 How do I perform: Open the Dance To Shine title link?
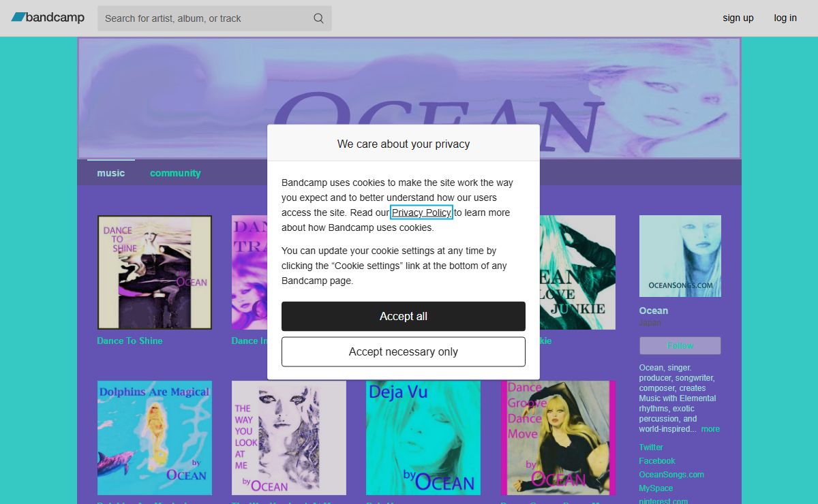click(130, 341)
